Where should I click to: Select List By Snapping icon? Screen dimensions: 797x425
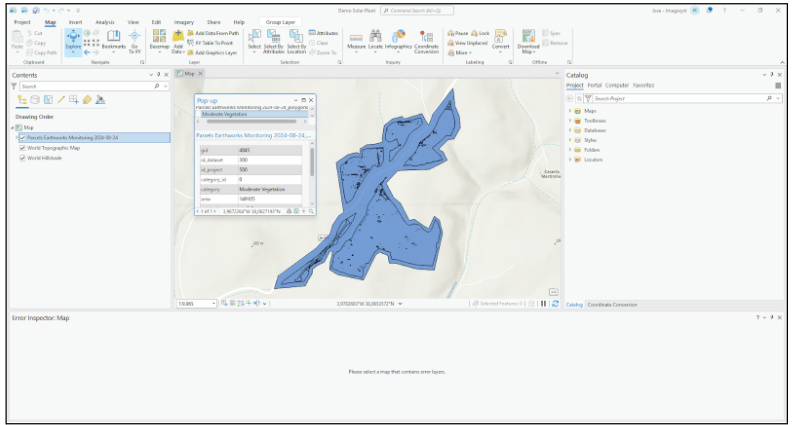74,100
